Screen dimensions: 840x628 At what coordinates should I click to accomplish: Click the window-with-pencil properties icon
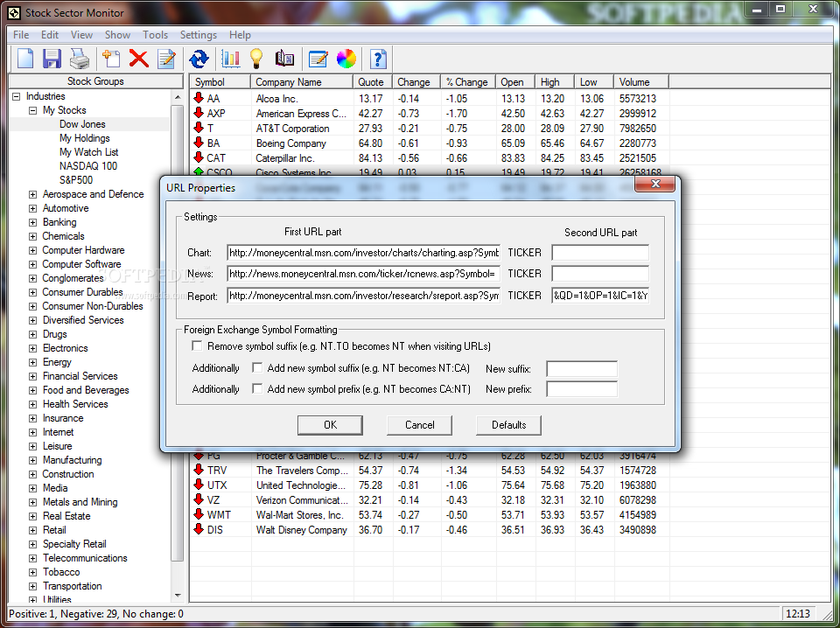point(318,58)
